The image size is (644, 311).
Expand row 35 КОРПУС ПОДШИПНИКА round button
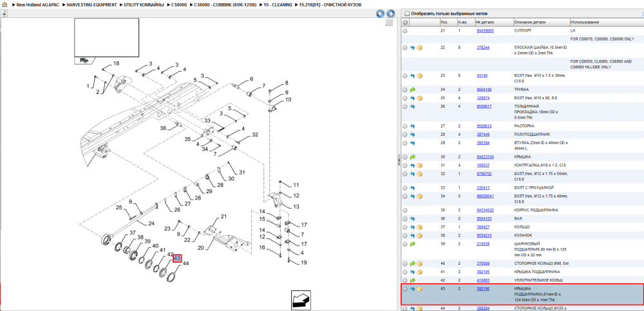click(x=405, y=211)
